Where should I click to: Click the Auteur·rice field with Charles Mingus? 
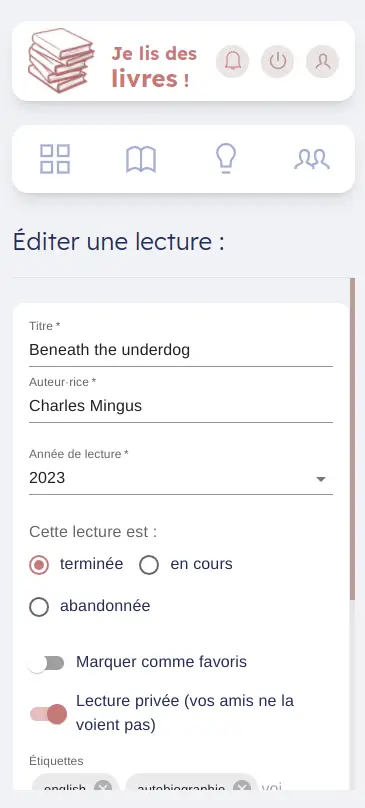(x=181, y=406)
